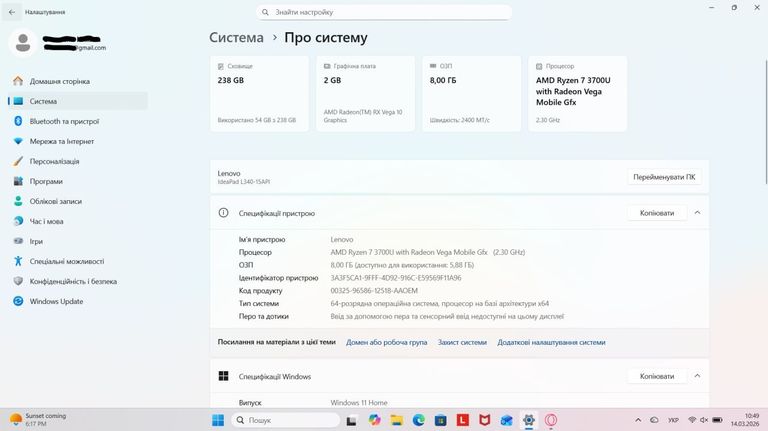Click the settings window vertical scrollbar
This screenshot has width=768, height=431.
click(767, 122)
